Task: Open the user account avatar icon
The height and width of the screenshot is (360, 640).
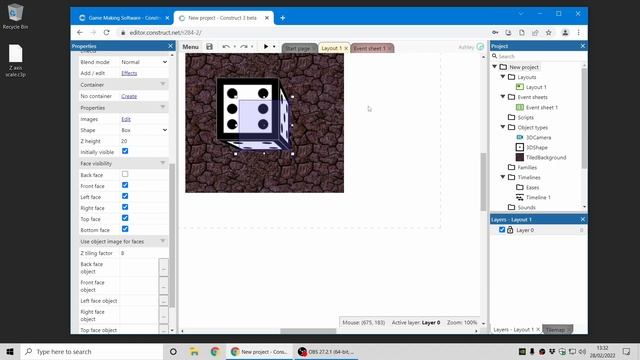Action: coord(480,47)
